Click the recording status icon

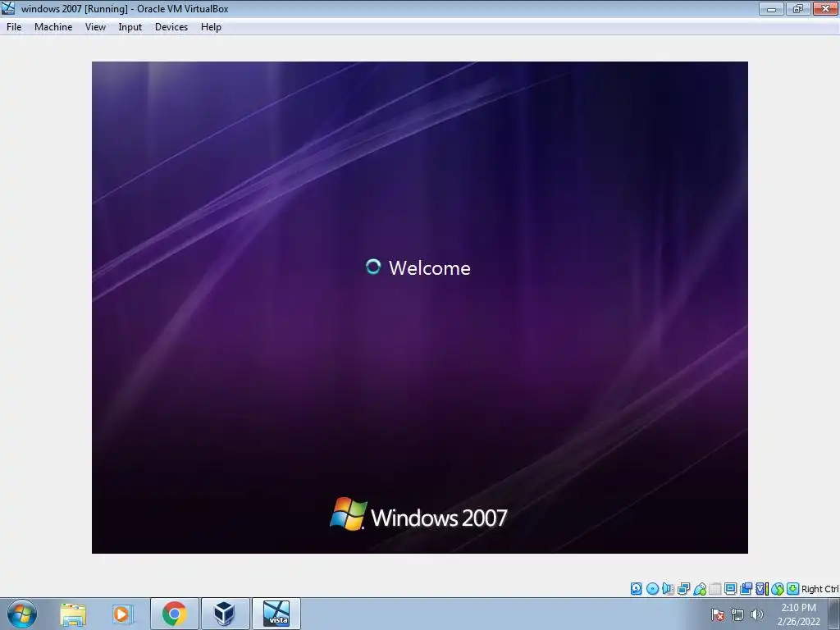746,589
